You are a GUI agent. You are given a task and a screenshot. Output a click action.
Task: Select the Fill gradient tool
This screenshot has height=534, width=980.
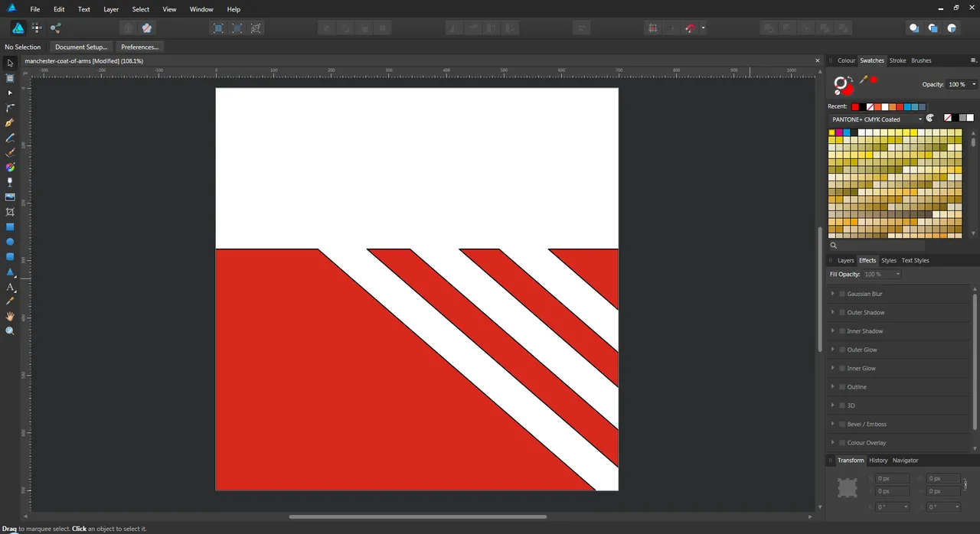pos(10,167)
